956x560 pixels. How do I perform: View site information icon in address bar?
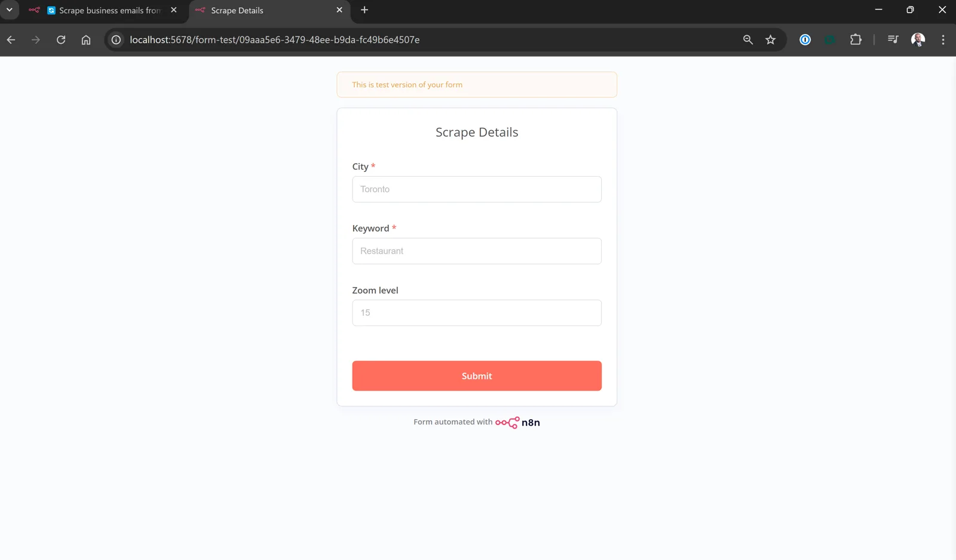[117, 39]
